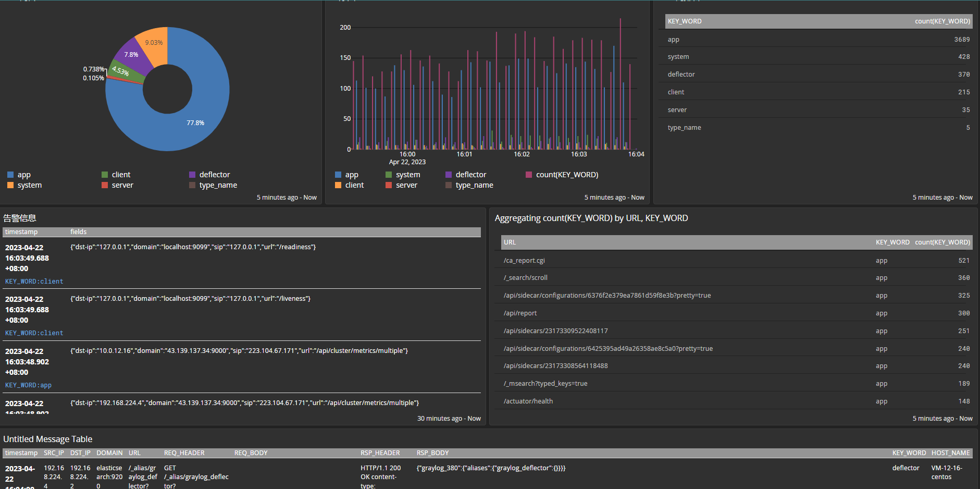
Task: Select the 9.03% orange pie slice
Action: (154, 42)
